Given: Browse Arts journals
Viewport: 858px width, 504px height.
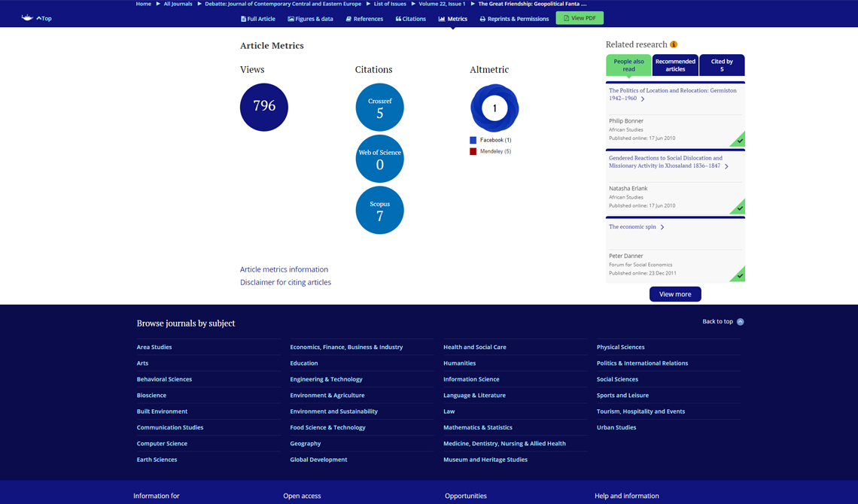Looking at the screenshot, I should click(x=142, y=363).
